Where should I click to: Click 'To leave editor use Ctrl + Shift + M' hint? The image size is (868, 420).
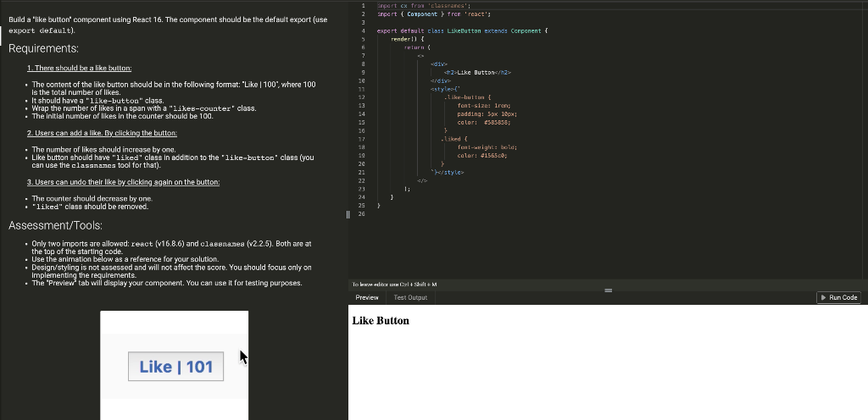pyautogui.click(x=395, y=285)
